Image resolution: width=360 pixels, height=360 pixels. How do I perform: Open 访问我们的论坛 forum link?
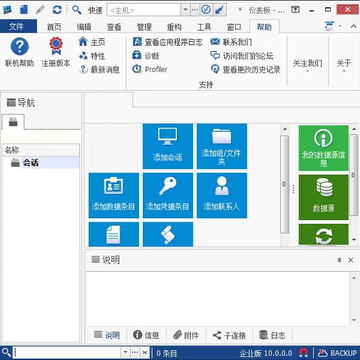coord(242,56)
